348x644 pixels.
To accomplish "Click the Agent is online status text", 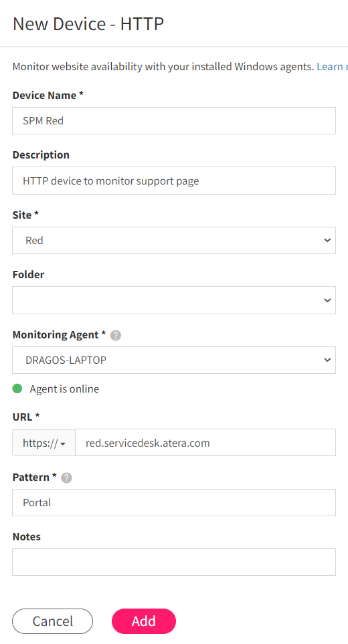I will coord(64,389).
